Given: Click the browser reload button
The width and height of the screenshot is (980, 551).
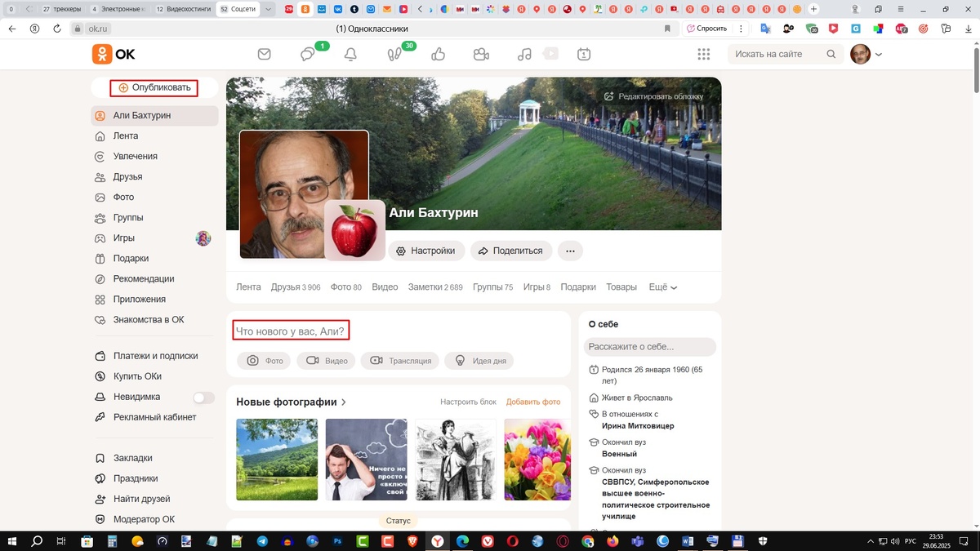Looking at the screenshot, I should [57, 29].
